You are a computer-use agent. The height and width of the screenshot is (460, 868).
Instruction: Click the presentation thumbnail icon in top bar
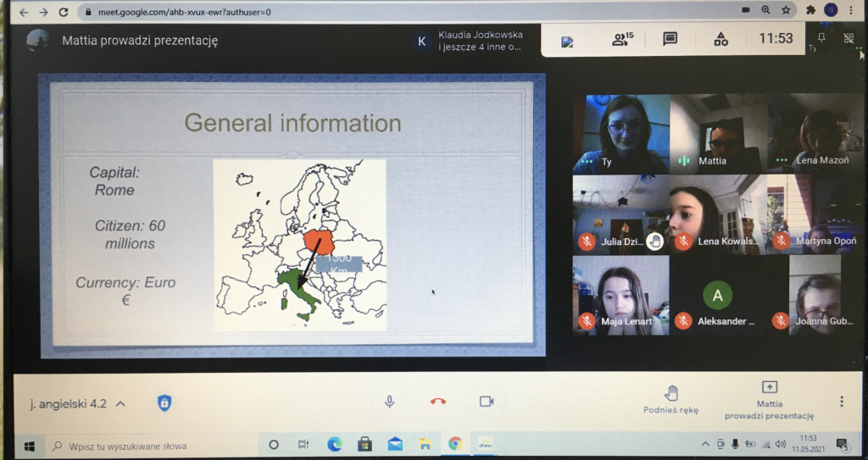click(x=567, y=42)
